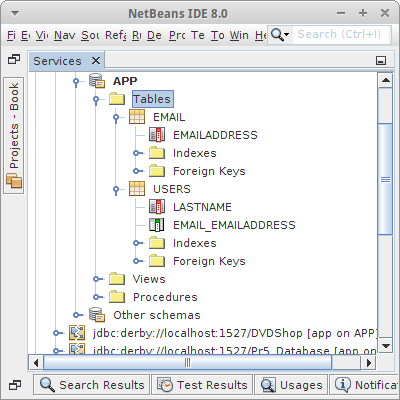Image resolution: width=400 pixels, height=400 pixels.
Task: Open the Tools menu
Action: click(x=218, y=35)
